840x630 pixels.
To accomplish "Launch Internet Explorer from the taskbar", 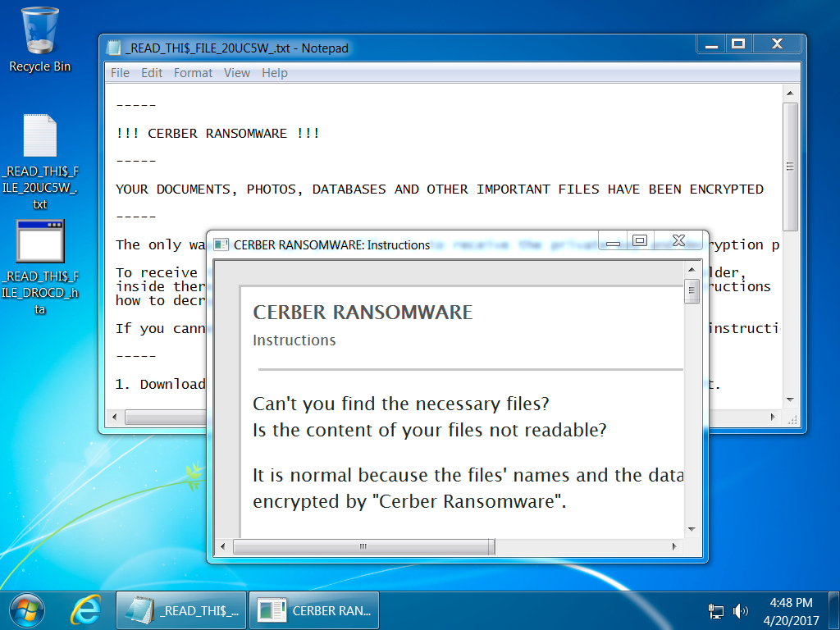I will (x=85, y=610).
